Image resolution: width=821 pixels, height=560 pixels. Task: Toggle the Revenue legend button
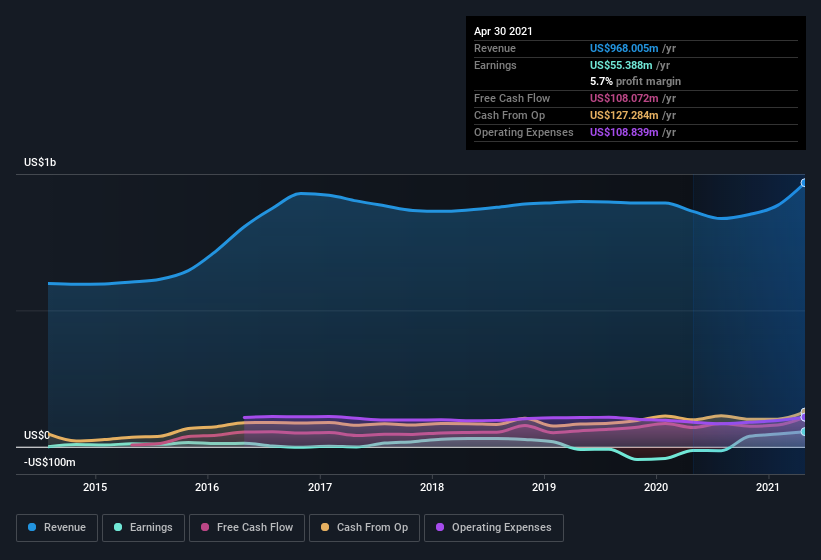coord(57,528)
